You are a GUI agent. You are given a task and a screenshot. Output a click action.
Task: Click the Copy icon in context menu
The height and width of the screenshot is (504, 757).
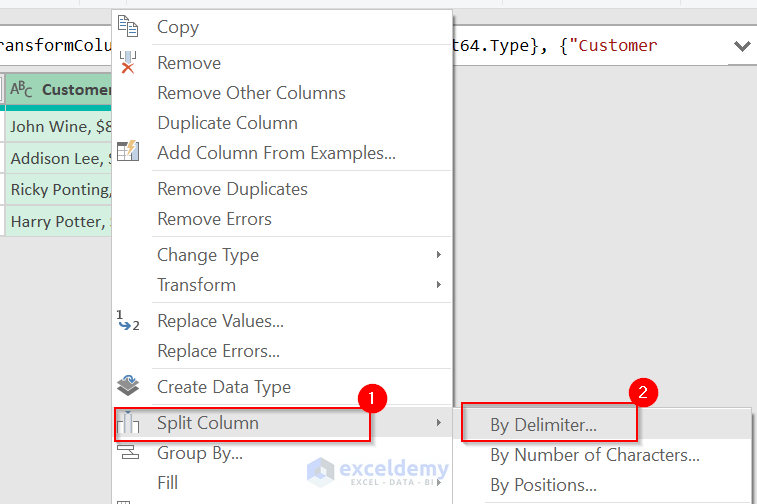pos(128,26)
